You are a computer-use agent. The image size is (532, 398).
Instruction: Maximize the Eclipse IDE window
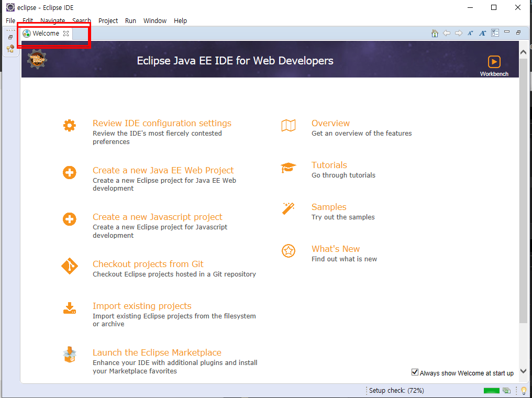pos(494,7)
